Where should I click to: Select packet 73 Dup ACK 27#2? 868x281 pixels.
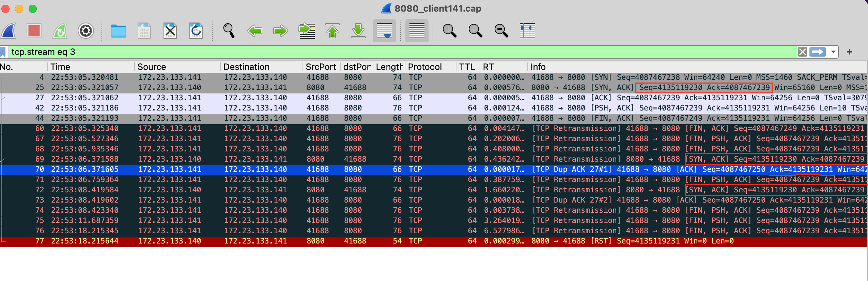pos(434,200)
